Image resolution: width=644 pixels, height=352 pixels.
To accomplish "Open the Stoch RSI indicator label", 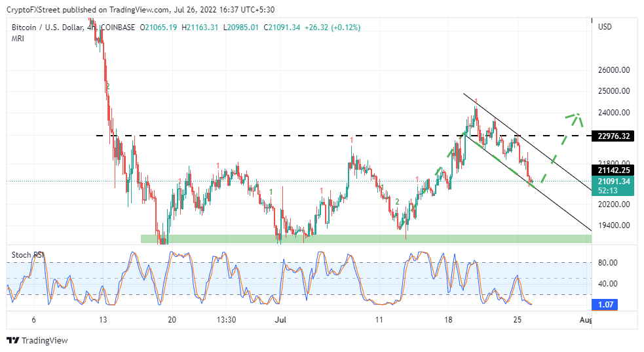I will coord(28,255).
